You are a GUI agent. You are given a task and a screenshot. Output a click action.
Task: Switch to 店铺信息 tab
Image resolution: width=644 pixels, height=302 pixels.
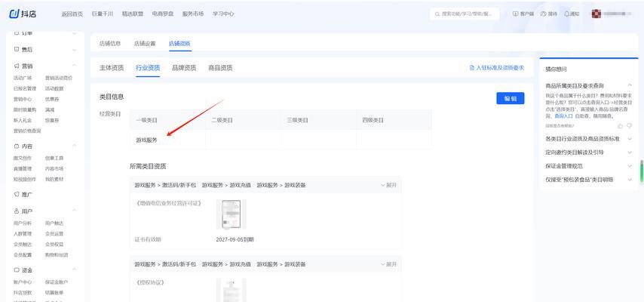click(110, 44)
